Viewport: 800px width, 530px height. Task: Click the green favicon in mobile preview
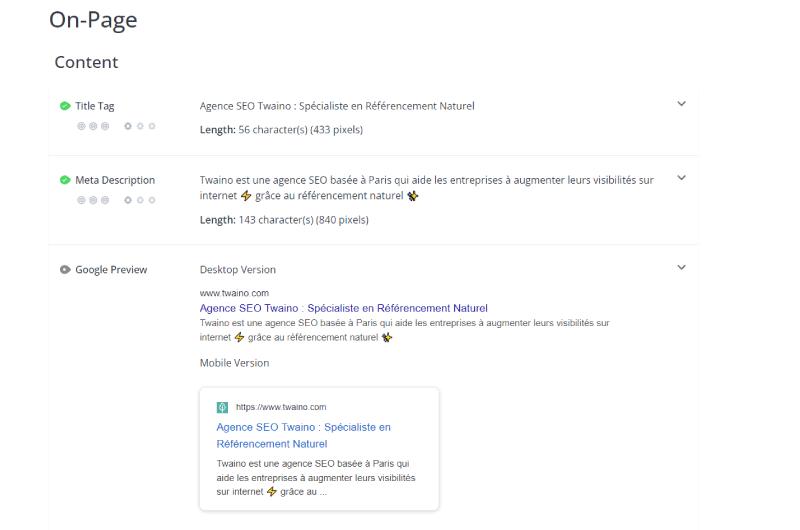coord(222,407)
